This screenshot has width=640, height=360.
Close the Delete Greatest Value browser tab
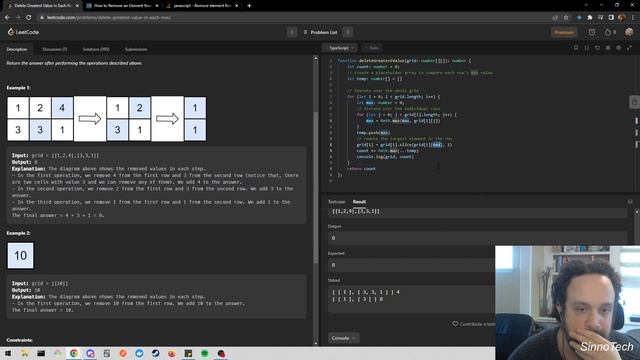[x=77, y=6]
